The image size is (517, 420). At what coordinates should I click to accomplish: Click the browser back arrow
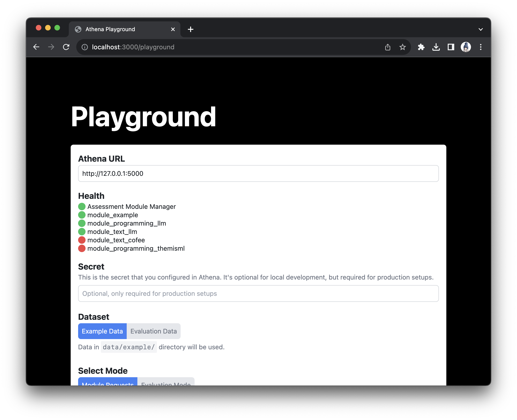36,47
